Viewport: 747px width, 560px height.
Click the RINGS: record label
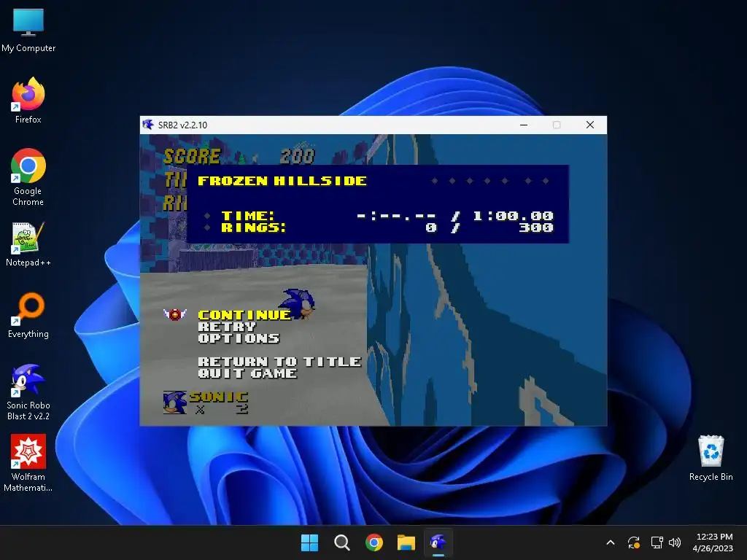pos(253,227)
